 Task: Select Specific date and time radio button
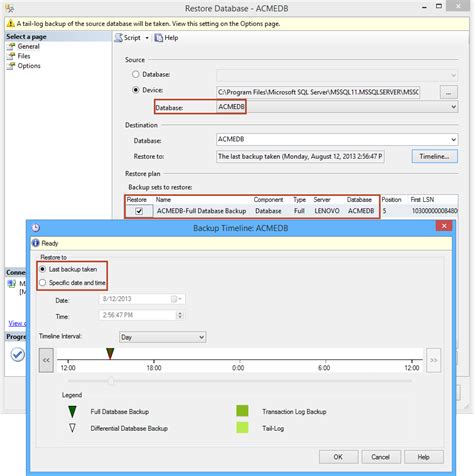coord(43,283)
